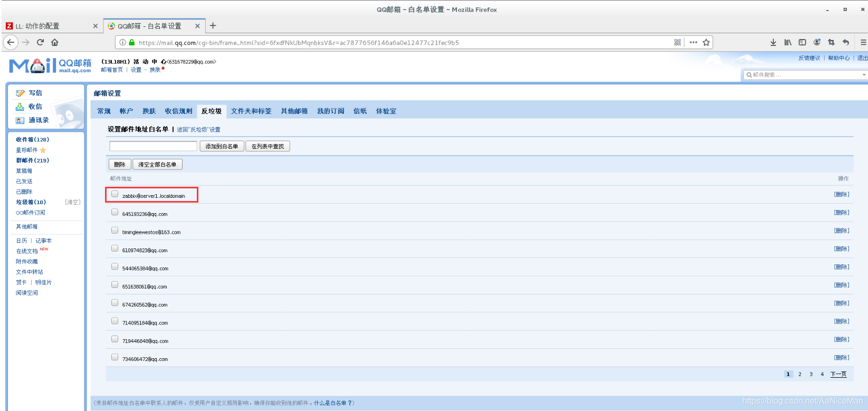Switch to the 其他邮箱 settings tab
The width and height of the screenshot is (868, 411).
point(294,111)
